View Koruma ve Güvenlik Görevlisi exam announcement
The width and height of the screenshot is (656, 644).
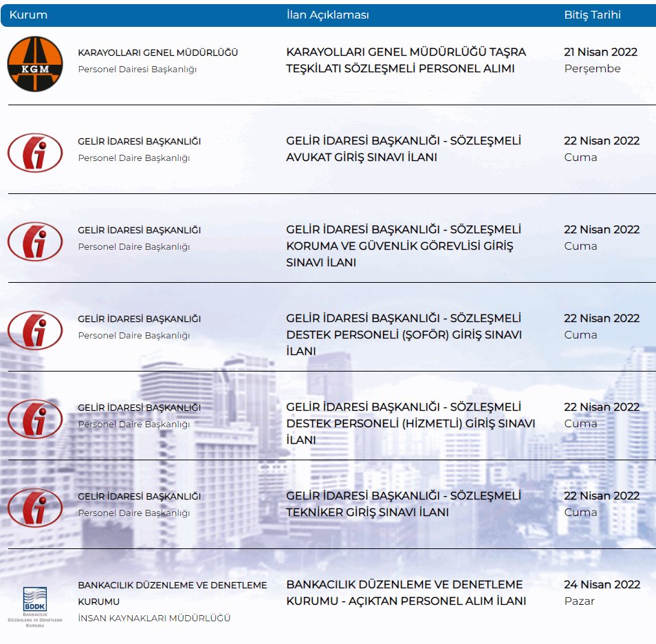click(x=404, y=246)
